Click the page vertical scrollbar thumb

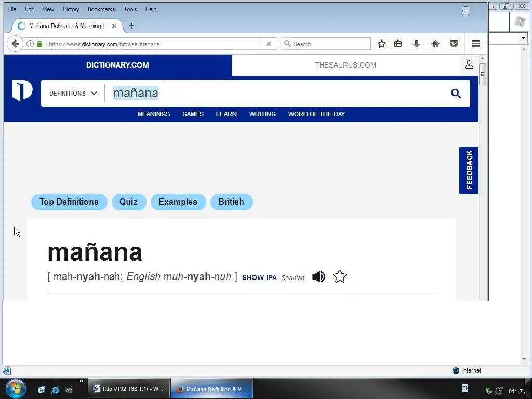point(483,74)
